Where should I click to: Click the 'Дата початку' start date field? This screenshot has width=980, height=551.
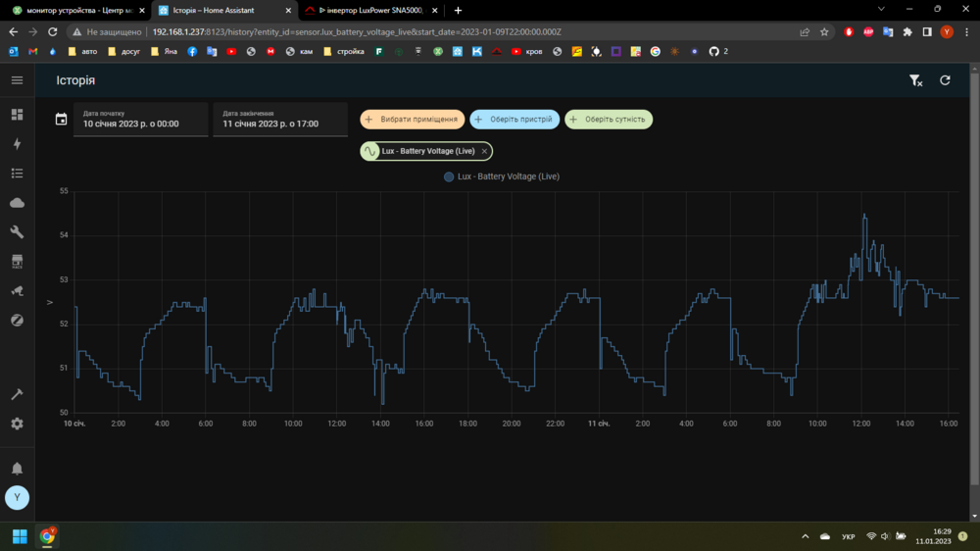click(x=140, y=120)
